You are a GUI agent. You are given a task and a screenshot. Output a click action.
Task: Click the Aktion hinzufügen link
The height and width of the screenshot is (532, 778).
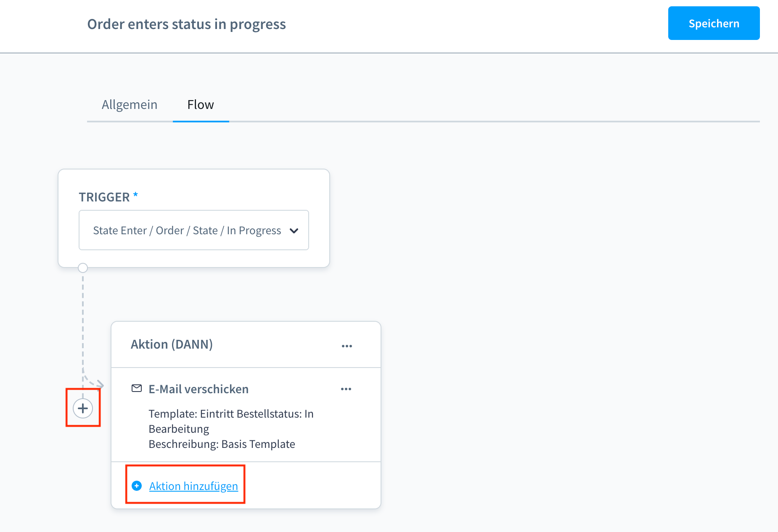[x=193, y=486]
